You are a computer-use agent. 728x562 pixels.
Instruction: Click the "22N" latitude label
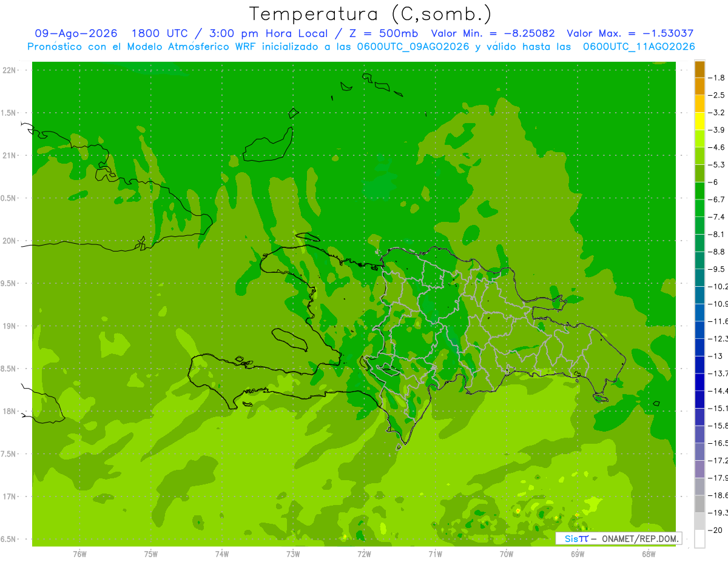pyautogui.click(x=9, y=70)
